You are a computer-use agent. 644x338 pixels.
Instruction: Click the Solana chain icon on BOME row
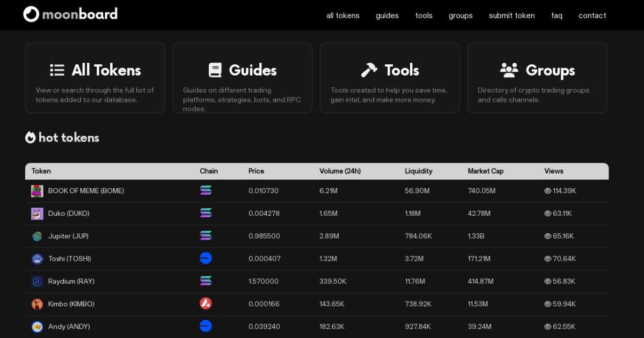point(206,190)
